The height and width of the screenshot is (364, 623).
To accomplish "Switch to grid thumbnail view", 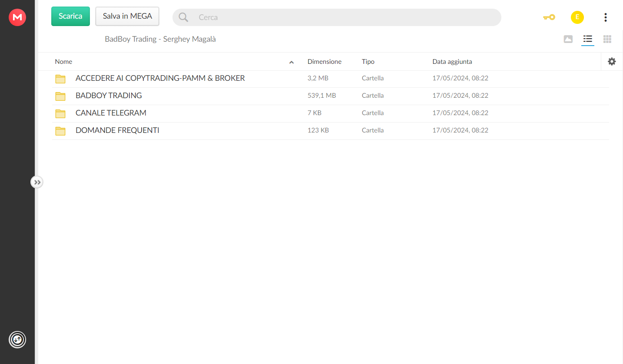I will [607, 39].
